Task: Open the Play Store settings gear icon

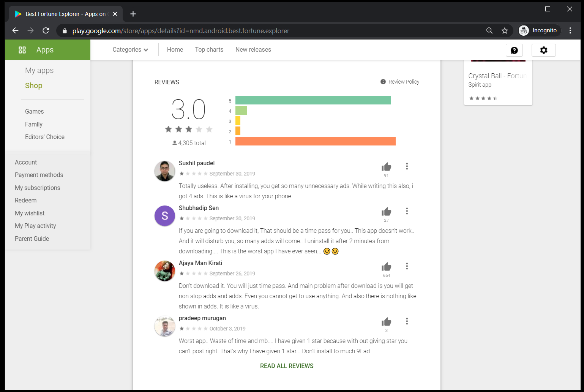Action: click(x=543, y=50)
